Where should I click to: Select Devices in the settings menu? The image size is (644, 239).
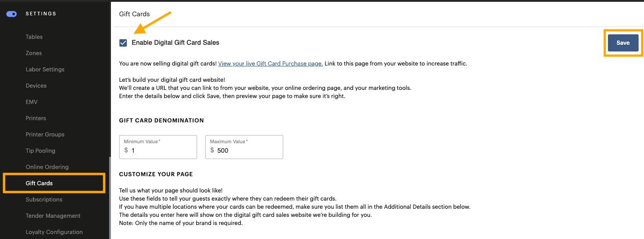click(x=36, y=86)
